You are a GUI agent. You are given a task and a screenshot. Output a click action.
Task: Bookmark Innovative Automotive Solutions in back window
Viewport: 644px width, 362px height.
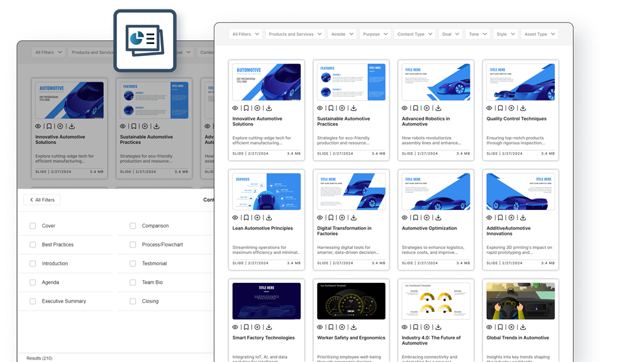(49, 126)
